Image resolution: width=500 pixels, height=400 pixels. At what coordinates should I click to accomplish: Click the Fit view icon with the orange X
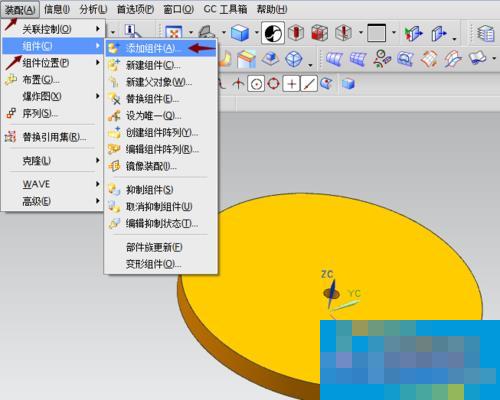pos(174,33)
